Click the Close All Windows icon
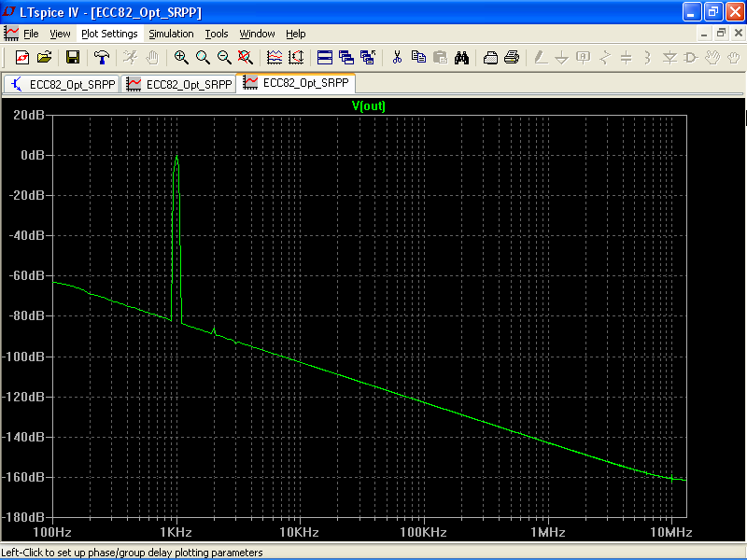The height and width of the screenshot is (560, 747). click(368, 58)
